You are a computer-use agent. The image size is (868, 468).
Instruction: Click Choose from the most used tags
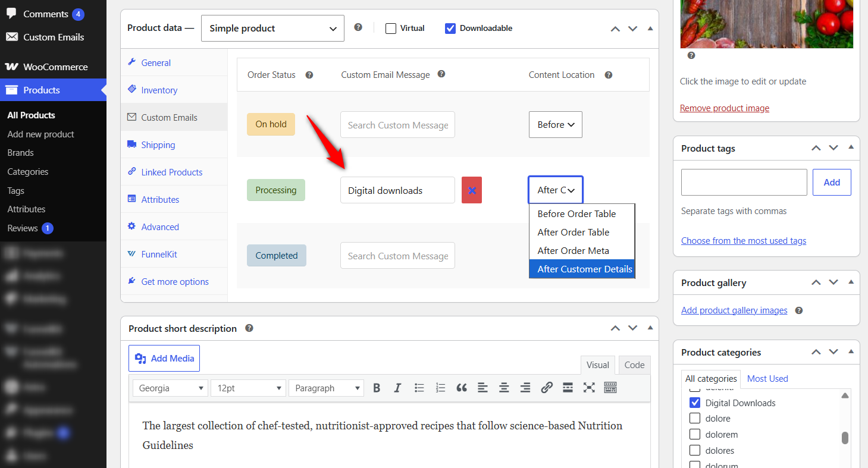point(744,241)
